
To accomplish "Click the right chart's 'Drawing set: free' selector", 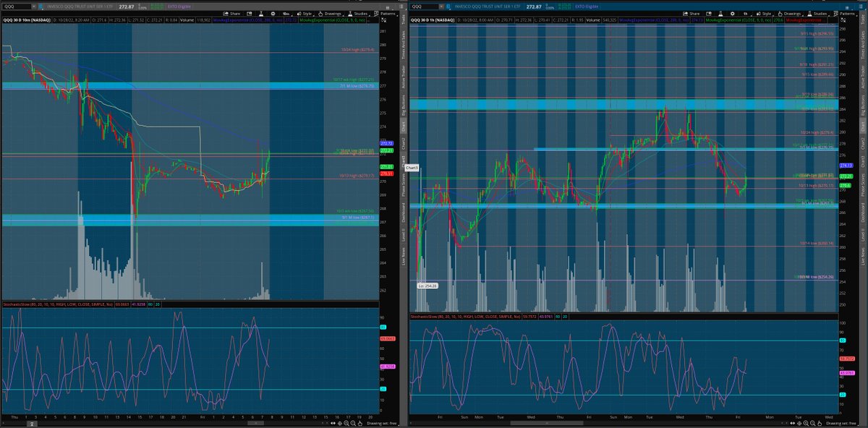I will (842, 424).
